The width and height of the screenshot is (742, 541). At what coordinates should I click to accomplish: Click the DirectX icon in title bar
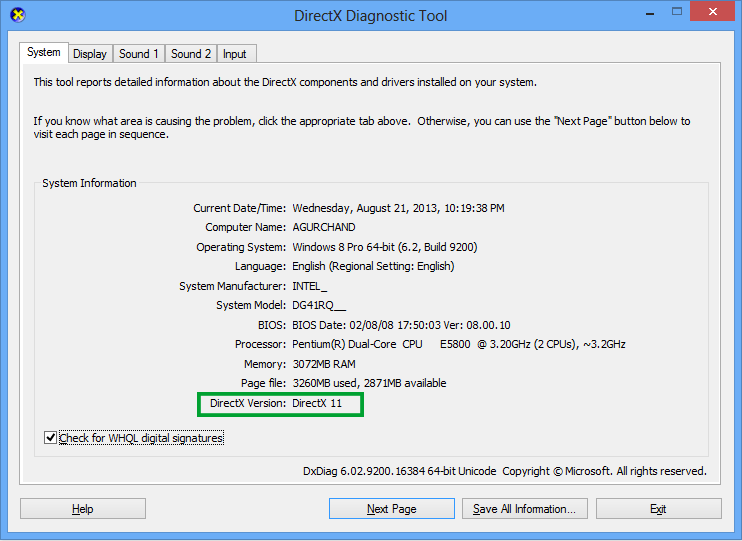point(18,15)
